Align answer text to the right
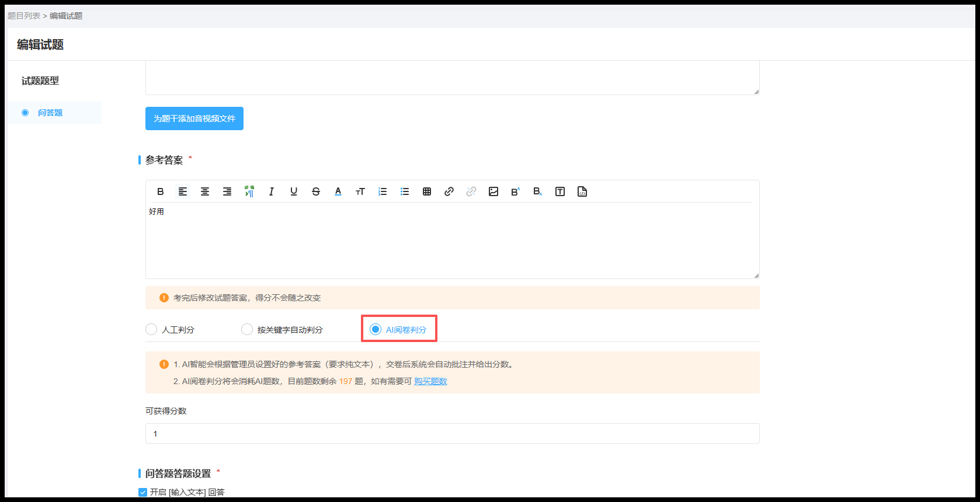 point(227,191)
